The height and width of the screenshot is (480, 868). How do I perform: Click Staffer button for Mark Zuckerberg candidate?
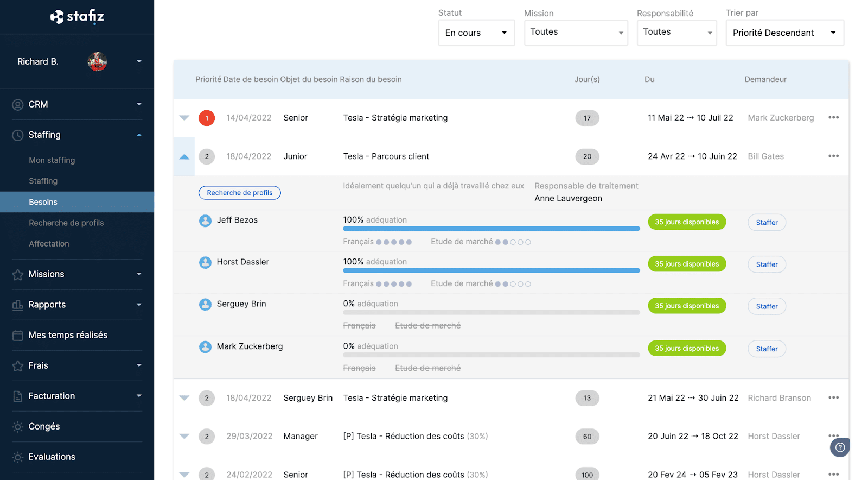tap(767, 349)
